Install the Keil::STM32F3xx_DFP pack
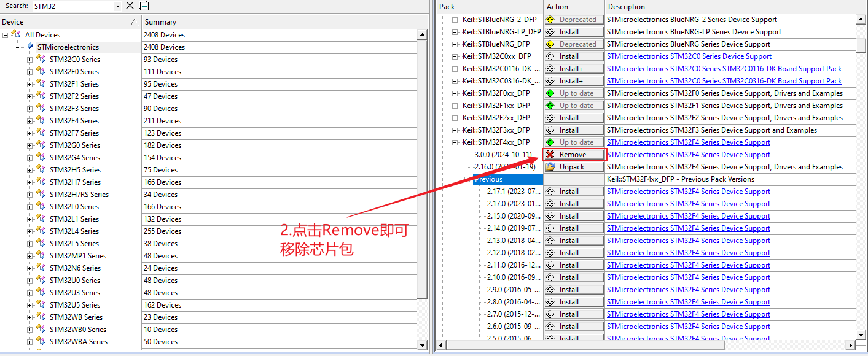Image resolution: width=868 pixels, height=356 pixels. tap(574, 130)
